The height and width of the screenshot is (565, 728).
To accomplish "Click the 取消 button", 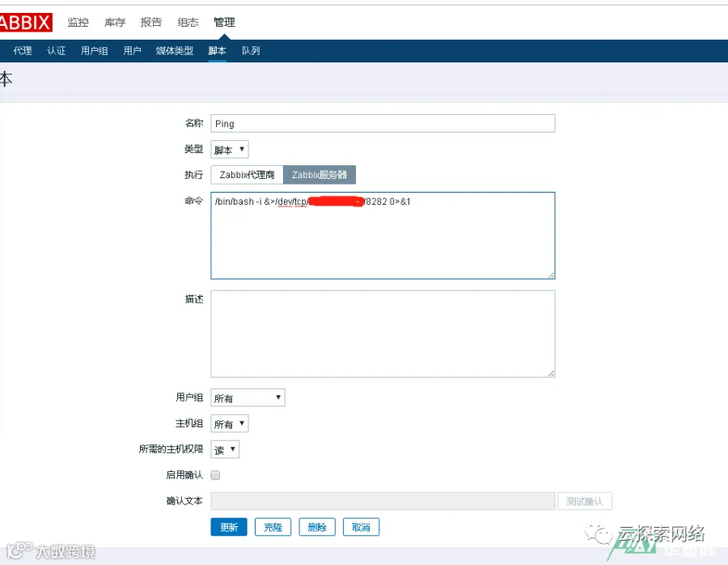I will pyautogui.click(x=362, y=527).
